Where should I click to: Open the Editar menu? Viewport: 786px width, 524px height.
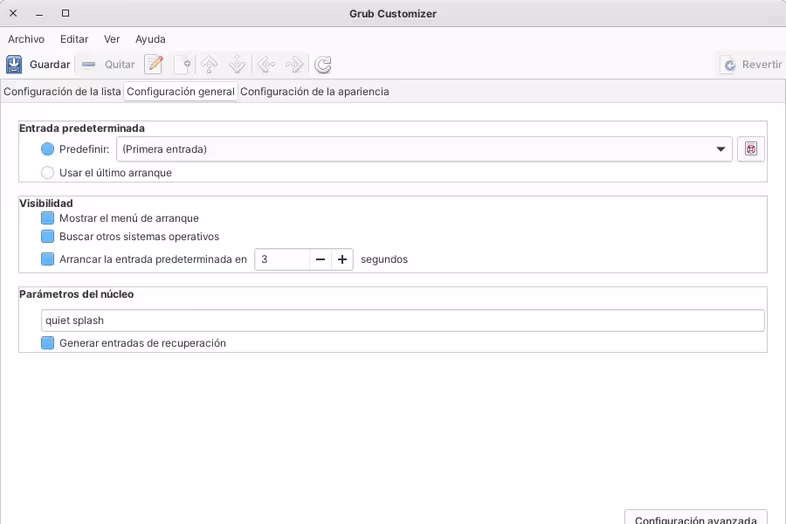click(74, 39)
